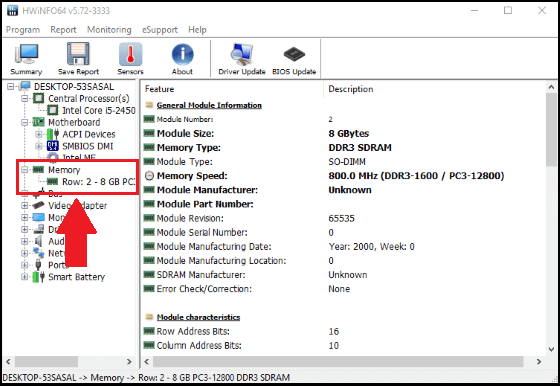The width and height of the screenshot is (560, 386).
Task: Launch the Driver Update tool
Action: (242, 59)
